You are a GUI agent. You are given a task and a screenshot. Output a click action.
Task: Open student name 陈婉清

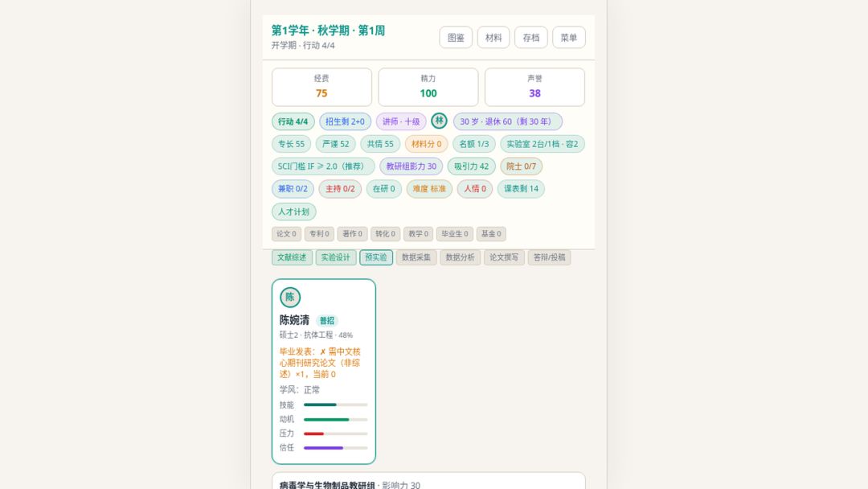coord(294,320)
